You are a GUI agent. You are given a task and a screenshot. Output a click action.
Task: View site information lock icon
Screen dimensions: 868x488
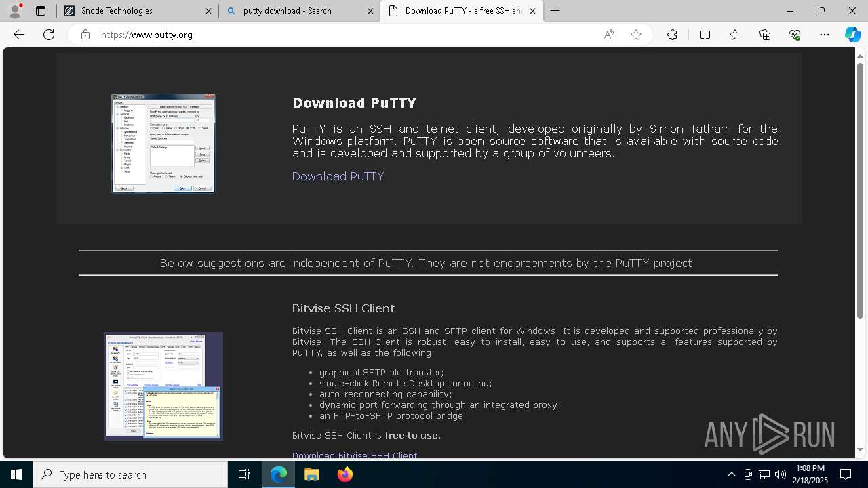coord(85,35)
